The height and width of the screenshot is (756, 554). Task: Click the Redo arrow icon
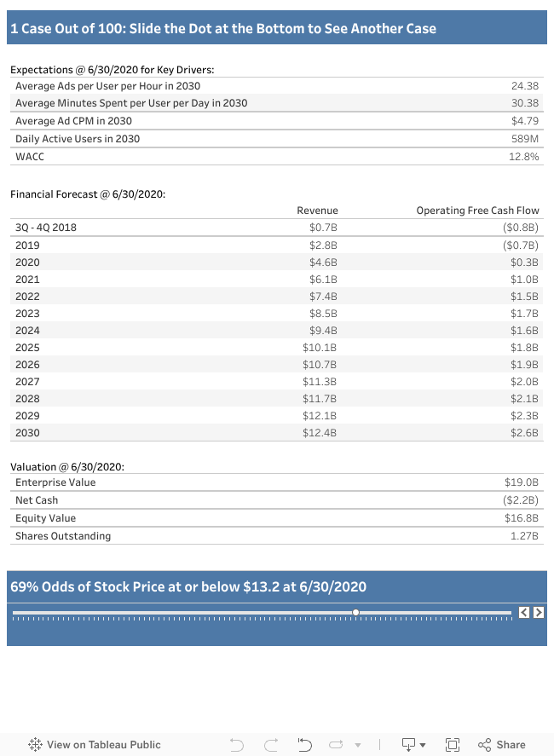[x=271, y=744]
